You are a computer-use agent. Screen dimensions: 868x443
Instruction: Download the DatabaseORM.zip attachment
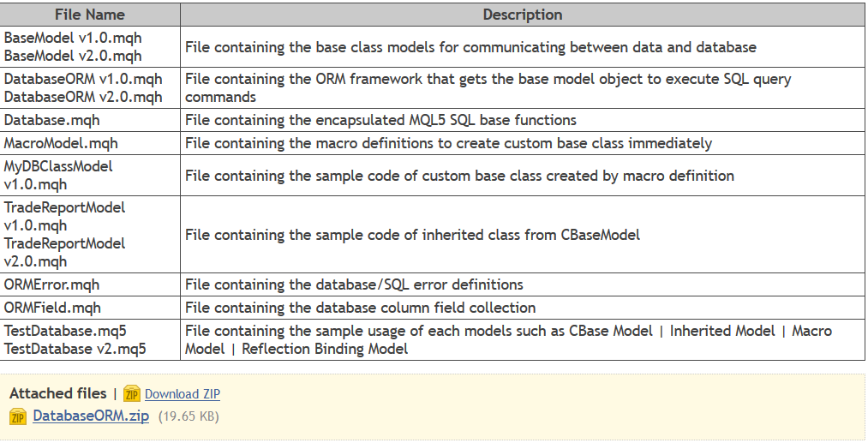90,416
